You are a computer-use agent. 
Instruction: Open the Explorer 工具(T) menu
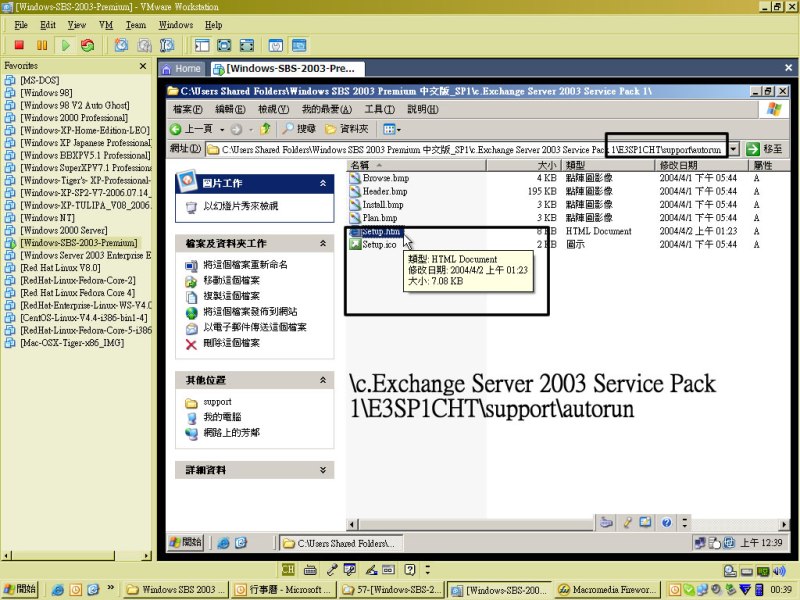pos(380,109)
